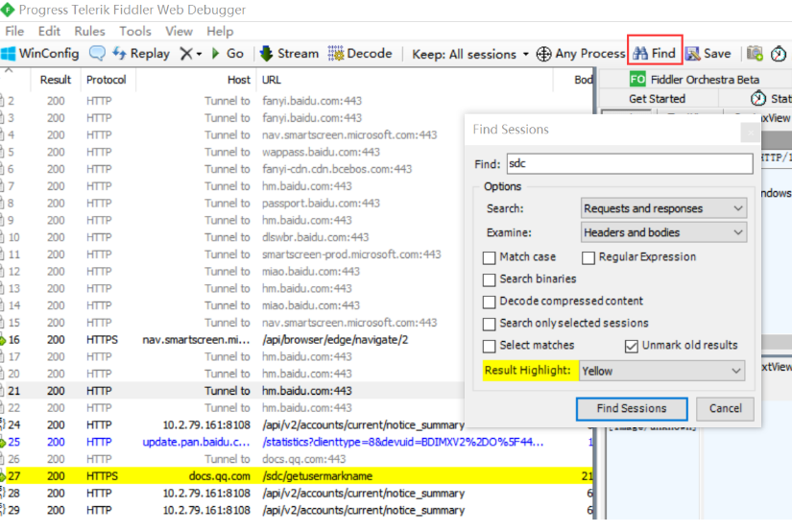Enable the Match case checkbox
The image size is (792, 532).
pyautogui.click(x=489, y=257)
